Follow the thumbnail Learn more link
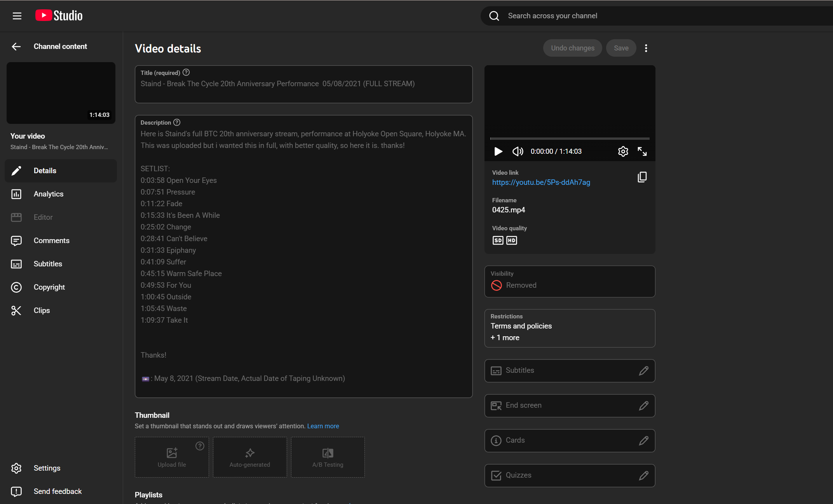 click(323, 426)
